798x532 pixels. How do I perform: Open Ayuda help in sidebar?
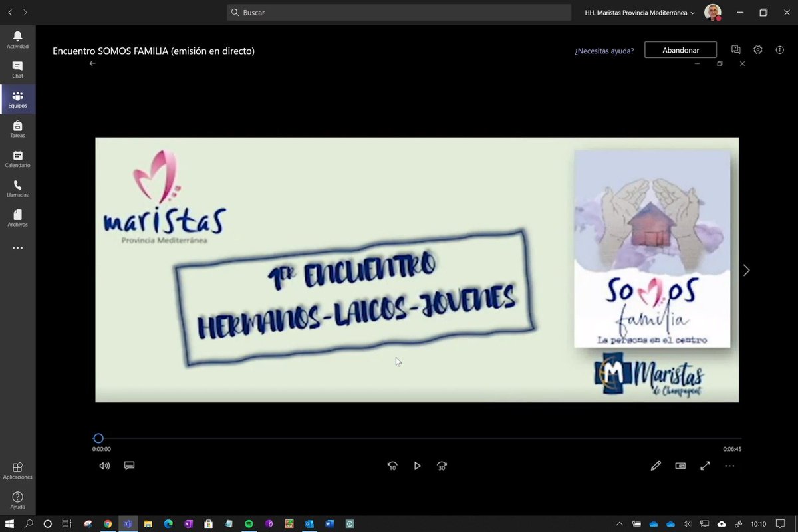17,500
